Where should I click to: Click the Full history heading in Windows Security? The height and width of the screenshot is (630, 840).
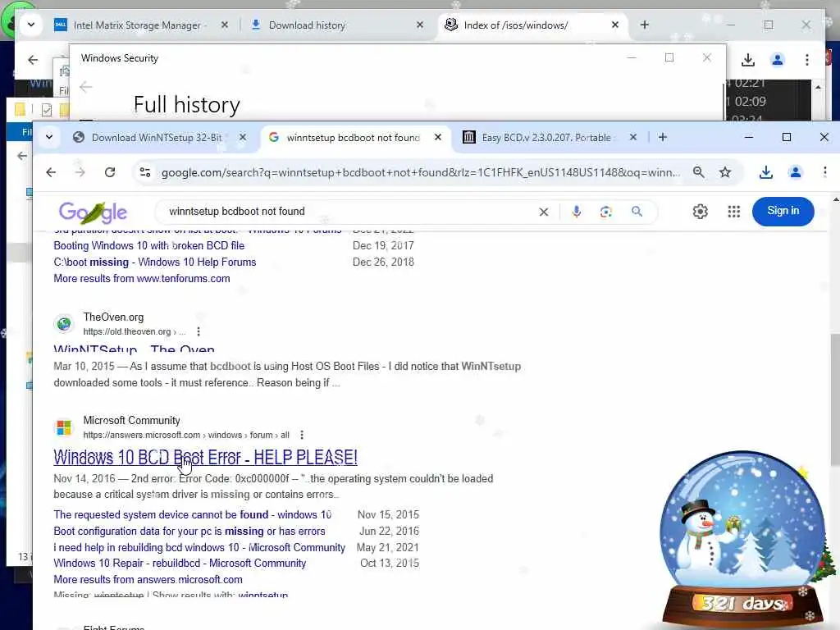coord(186,104)
